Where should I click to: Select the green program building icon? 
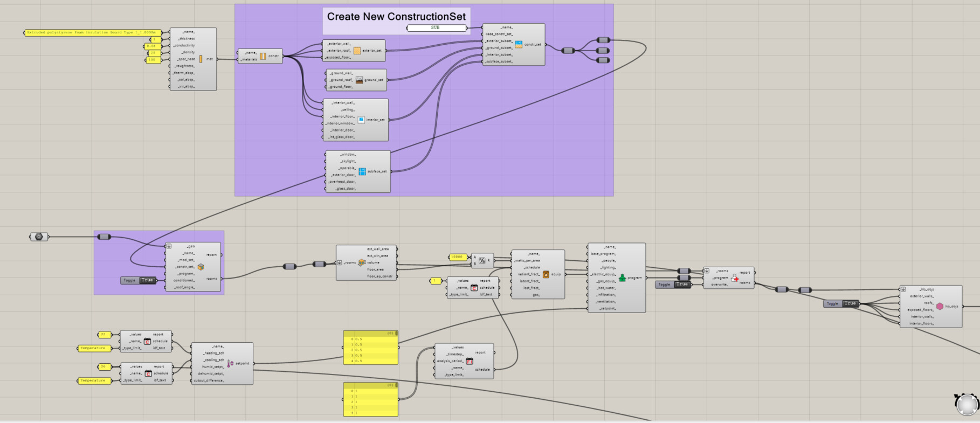coord(622,278)
